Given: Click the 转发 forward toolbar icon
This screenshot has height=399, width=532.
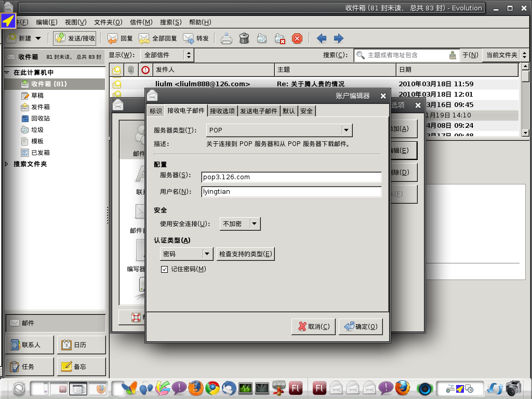Looking at the screenshot, I should pyautogui.click(x=188, y=38).
